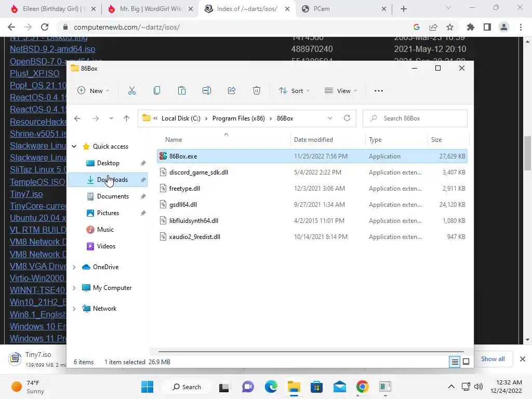This screenshot has width=532, height=399.
Task: Open a new Chrome tab
Action: pyautogui.click(x=403, y=9)
